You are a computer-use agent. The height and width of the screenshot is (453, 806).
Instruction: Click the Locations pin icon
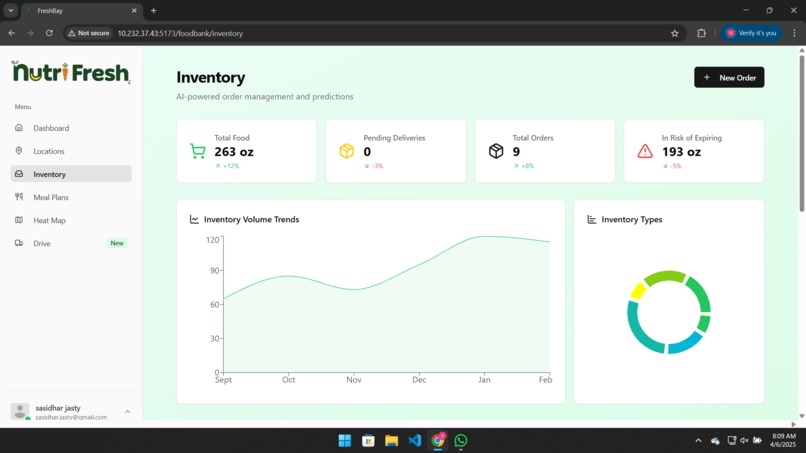pos(19,151)
